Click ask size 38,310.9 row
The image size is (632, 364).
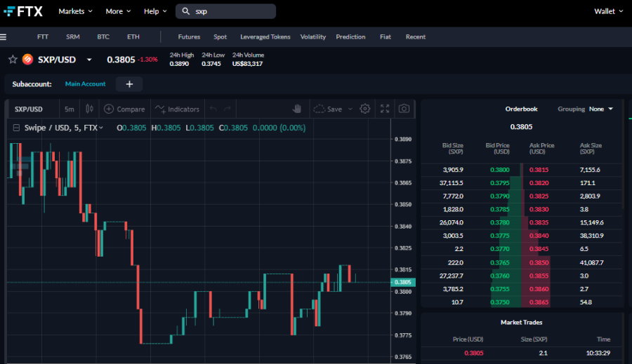click(x=592, y=236)
